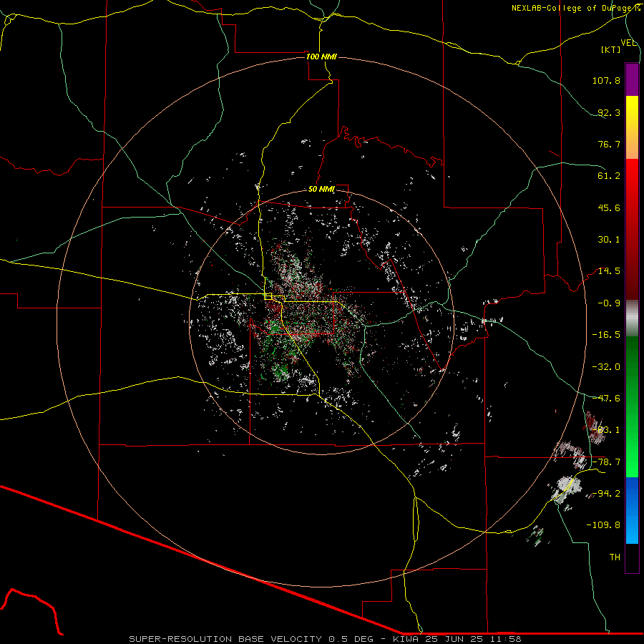The image size is (644, 644).
Task: Select the 30.1 scale value
Action: pyautogui.click(x=609, y=240)
